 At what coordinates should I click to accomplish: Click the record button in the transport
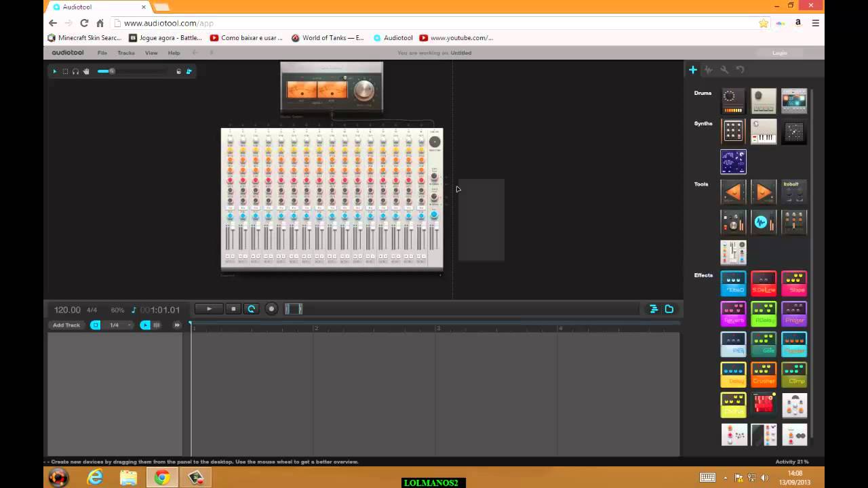click(271, 309)
